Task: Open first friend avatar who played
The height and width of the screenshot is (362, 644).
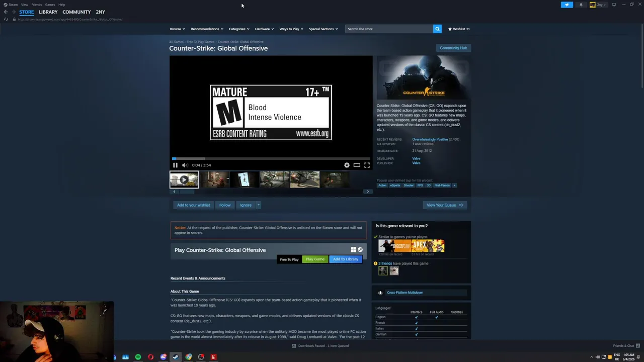Action: (383, 271)
